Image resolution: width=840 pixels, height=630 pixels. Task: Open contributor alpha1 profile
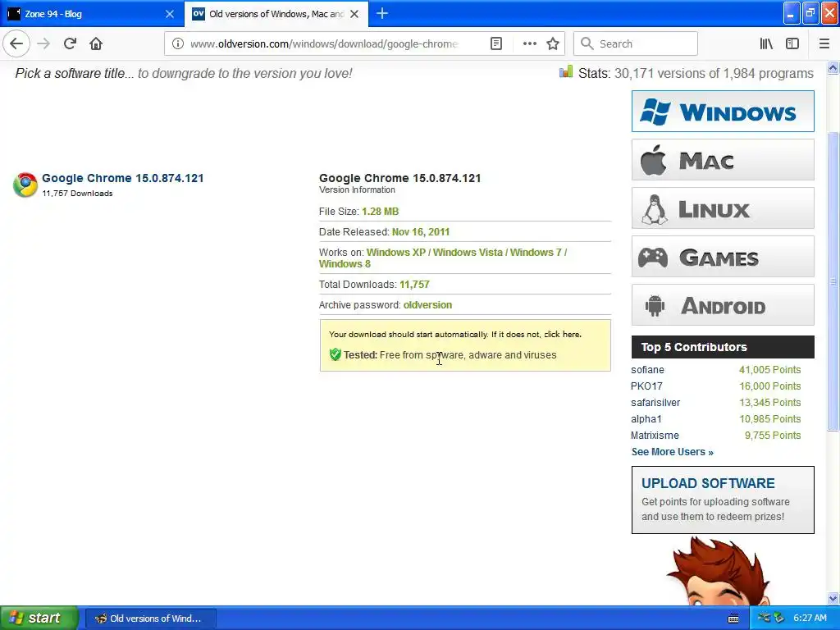tap(646, 419)
